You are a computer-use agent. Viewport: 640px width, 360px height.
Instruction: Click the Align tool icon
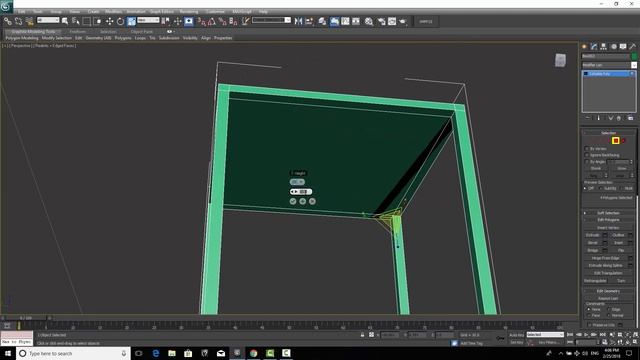click(x=309, y=21)
